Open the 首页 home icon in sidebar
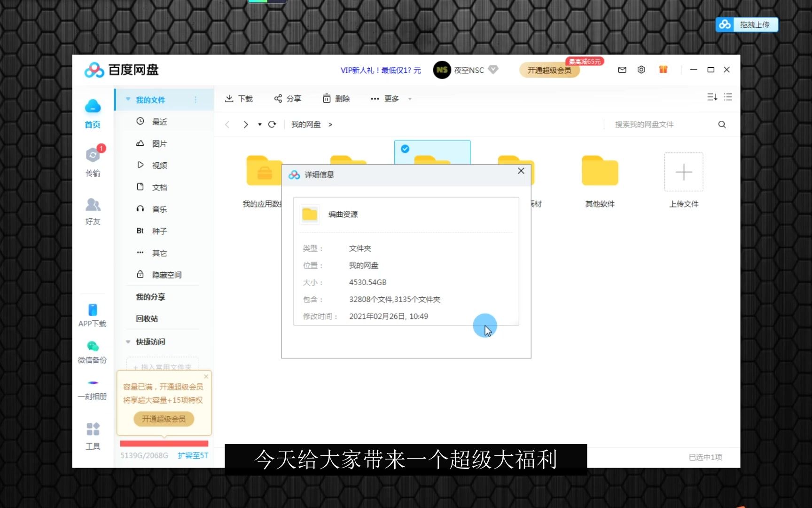 point(93,113)
